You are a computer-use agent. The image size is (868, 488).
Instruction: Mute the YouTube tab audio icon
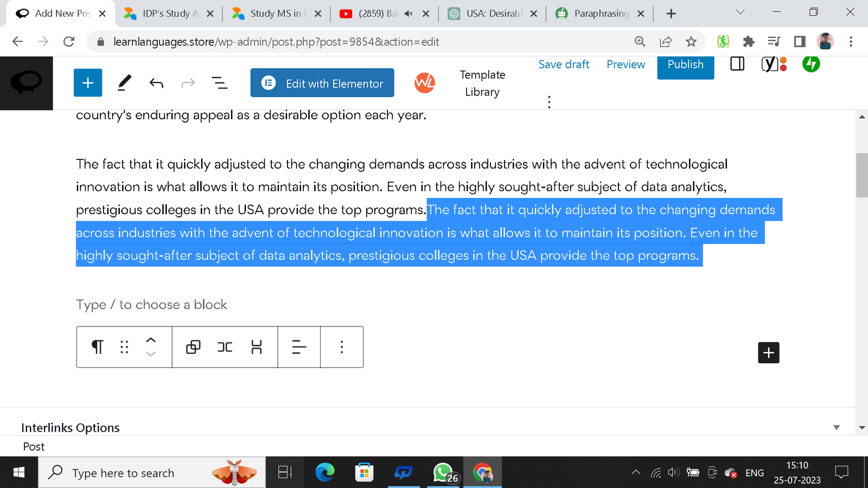tap(409, 14)
